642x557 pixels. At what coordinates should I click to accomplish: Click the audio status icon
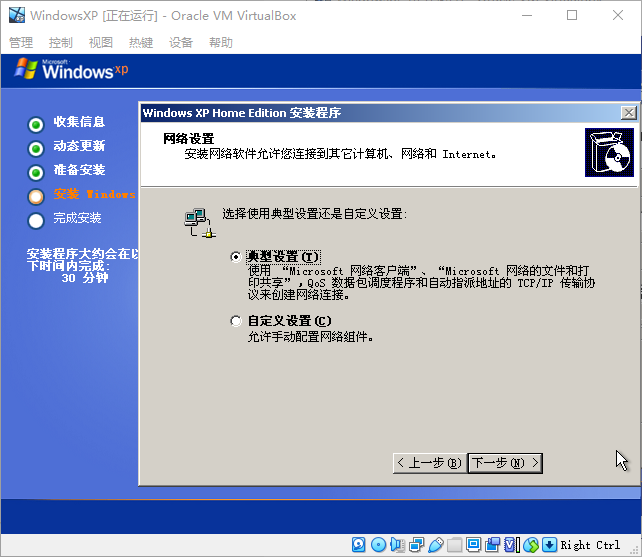click(x=397, y=545)
